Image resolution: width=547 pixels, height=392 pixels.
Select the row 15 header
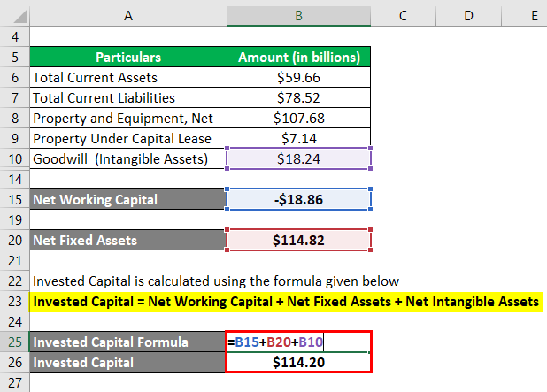coord(15,200)
